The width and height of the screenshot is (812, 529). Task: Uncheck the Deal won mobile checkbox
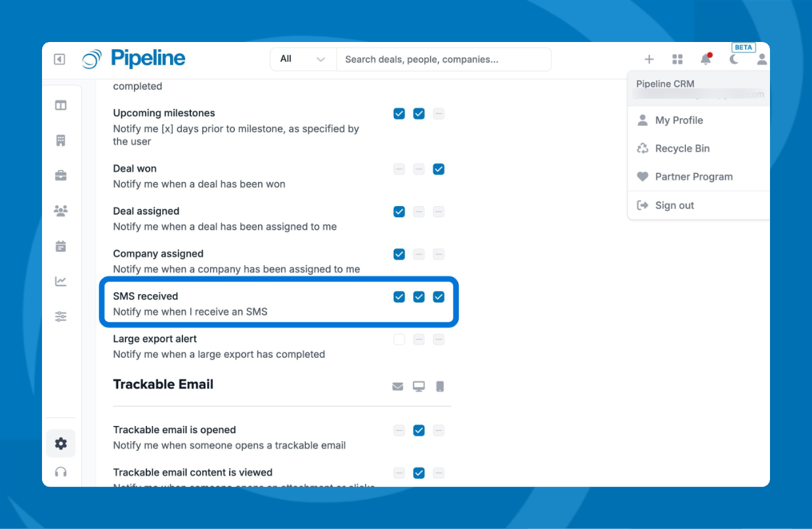(x=438, y=169)
